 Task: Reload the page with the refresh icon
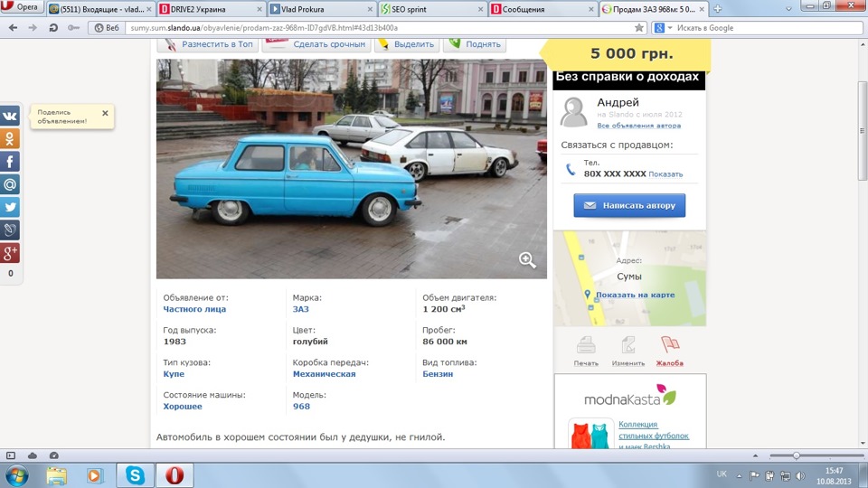53,28
